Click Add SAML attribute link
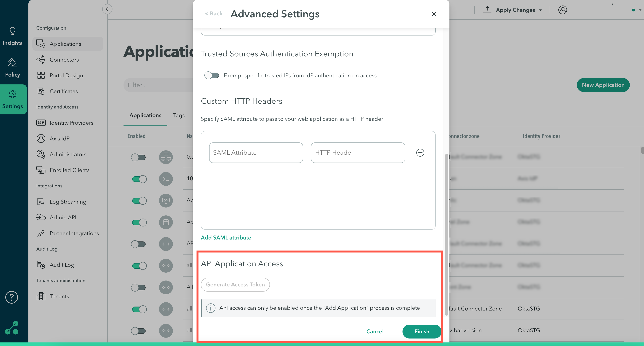 pos(226,238)
